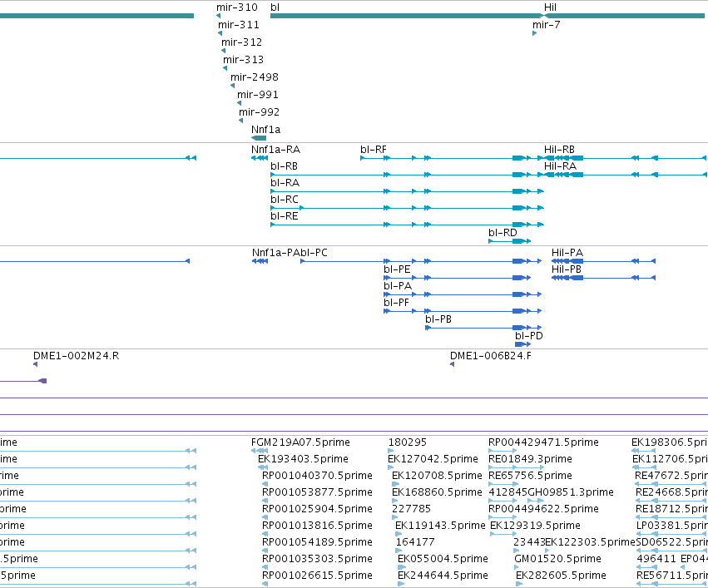This screenshot has width=708, height=588.
Task: Select EST EK193403.5prime
Action: tap(303, 459)
